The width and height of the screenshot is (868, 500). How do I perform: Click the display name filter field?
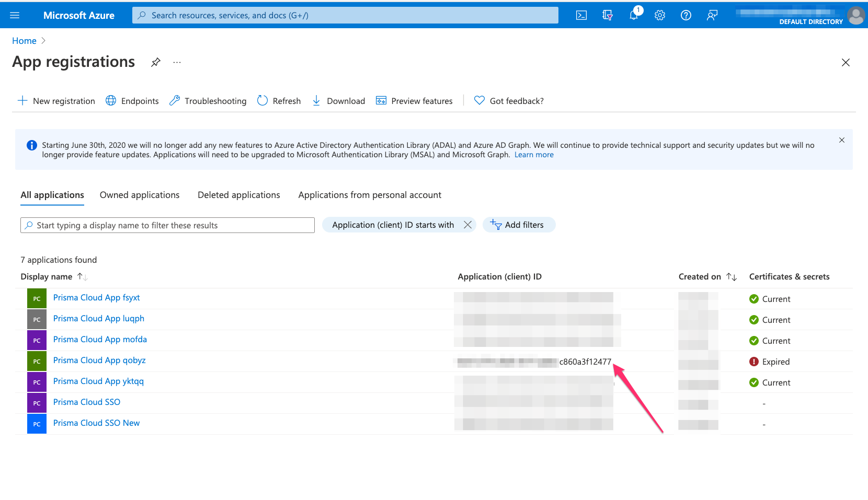[x=167, y=225]
